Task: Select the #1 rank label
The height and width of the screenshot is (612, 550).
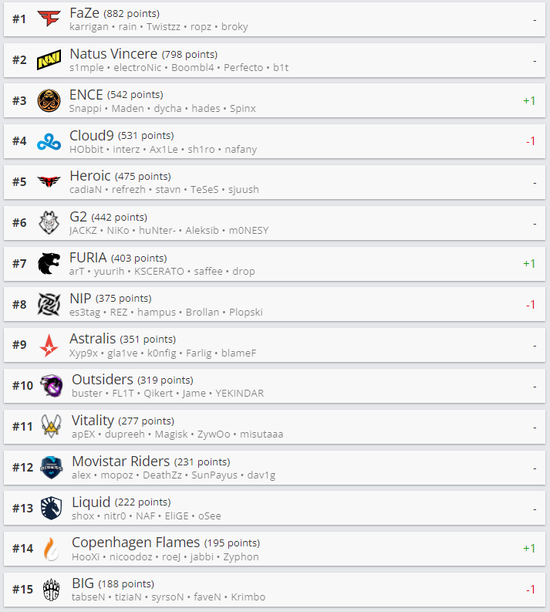Action: click(19, 19)
